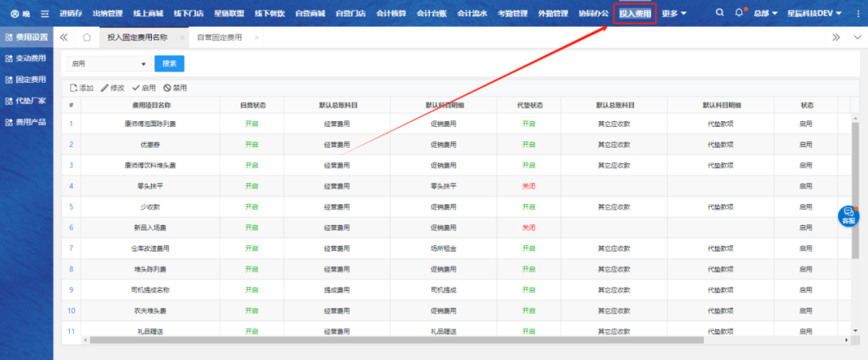Open the 客服 customer service chat bubble
This screenshot has height=360, width=868.
click(x=848, y=215)
